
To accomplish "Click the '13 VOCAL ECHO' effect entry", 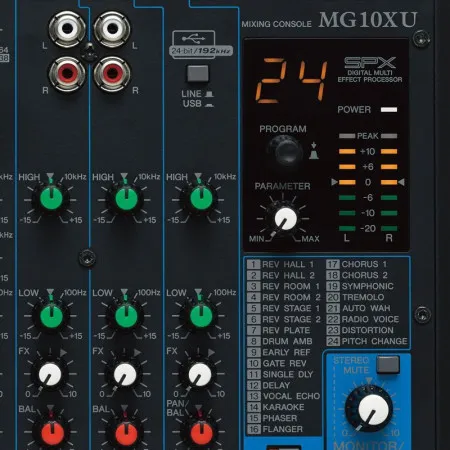I will 283,396.
